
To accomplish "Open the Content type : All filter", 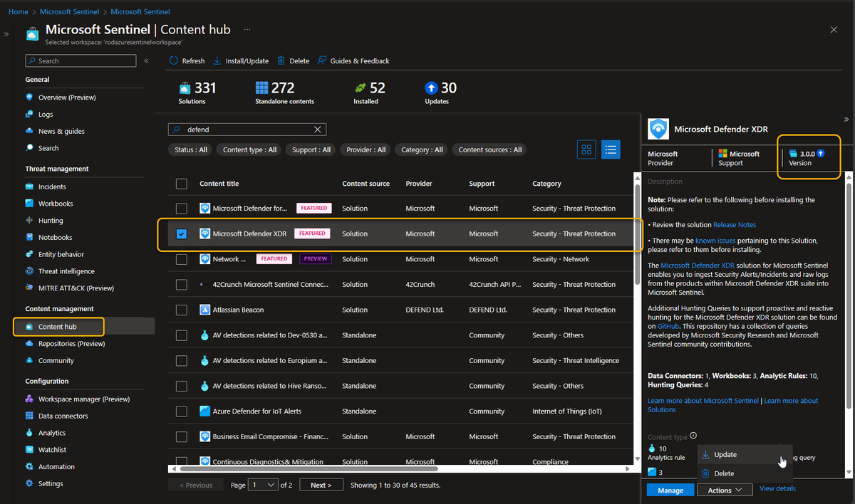I will [249, 149].
